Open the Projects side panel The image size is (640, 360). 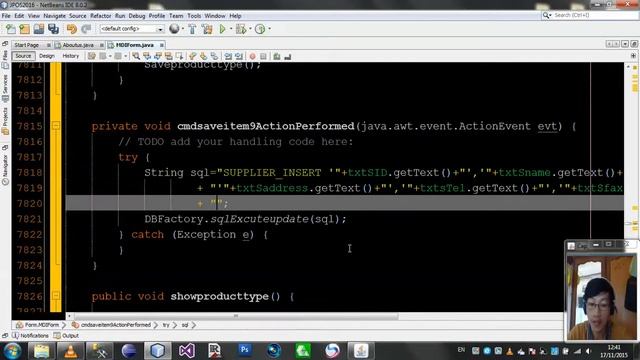pos(5,121)
